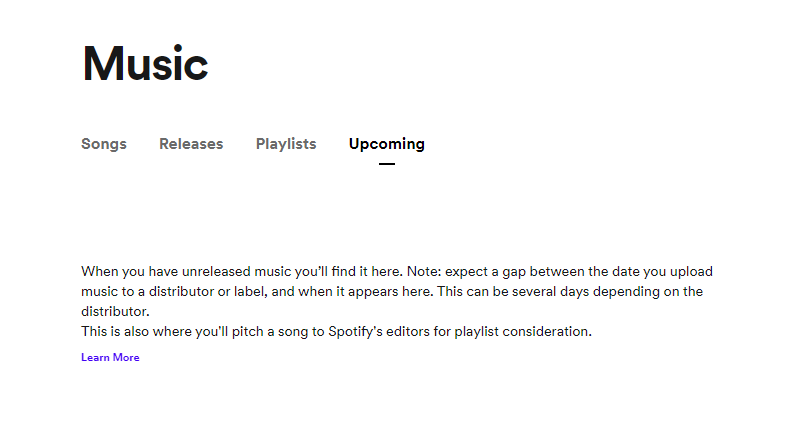The height and width of the screenshot is (444, 803).
Task: Click the sentence about pitching to Spotify's editors
Action: 336,331
